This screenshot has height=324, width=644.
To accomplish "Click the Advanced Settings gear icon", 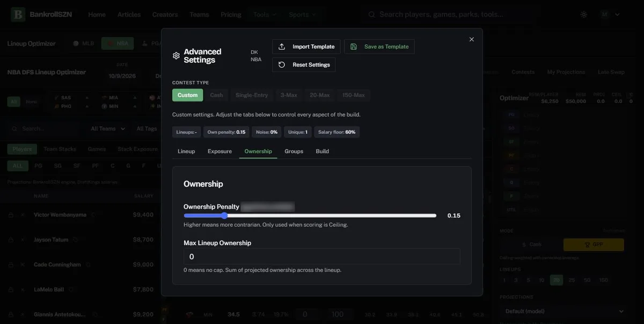I will coord(176,56).
